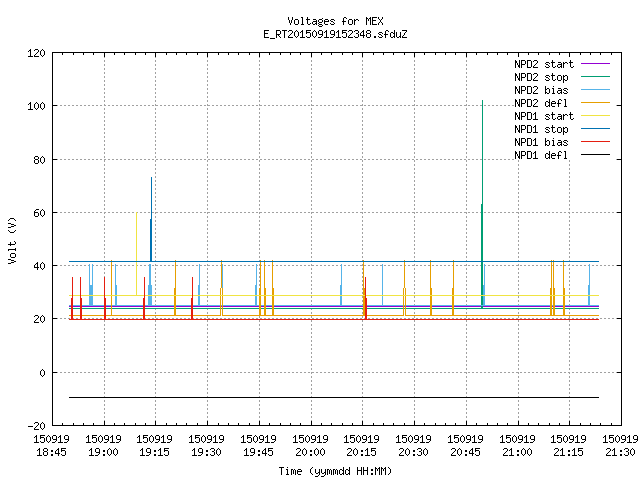Click the red NPD1 bias legend line sample
The height and width of the screenshot is (480, 640).
tap(596, 142)
